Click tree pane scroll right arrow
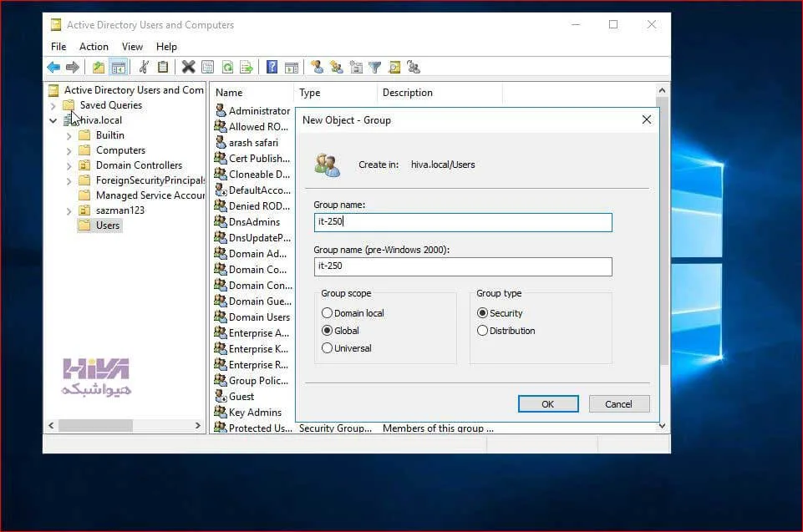Viewport: 803px width, 532px height. click(198, 425)
